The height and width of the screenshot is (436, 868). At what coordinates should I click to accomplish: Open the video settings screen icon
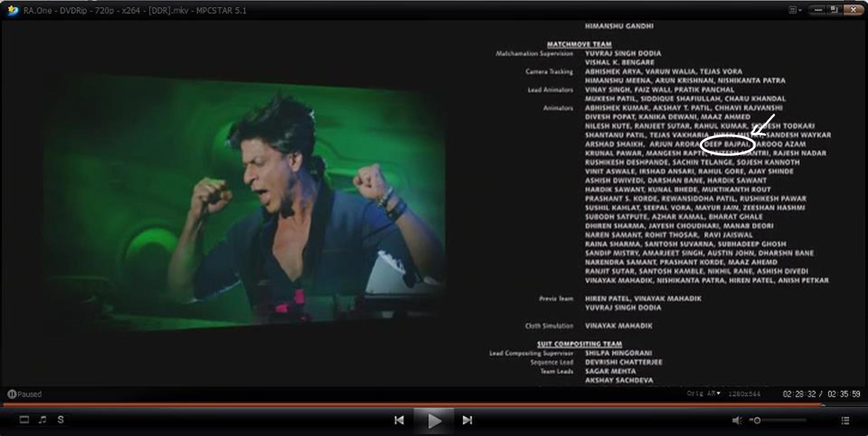pos(25,420)
